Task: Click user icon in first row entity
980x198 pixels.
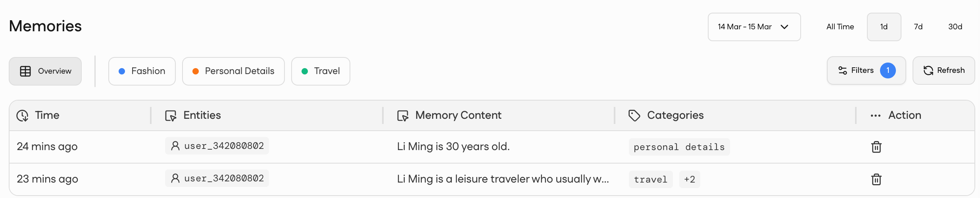Action: pyautogui.click(x=175, y=146)
